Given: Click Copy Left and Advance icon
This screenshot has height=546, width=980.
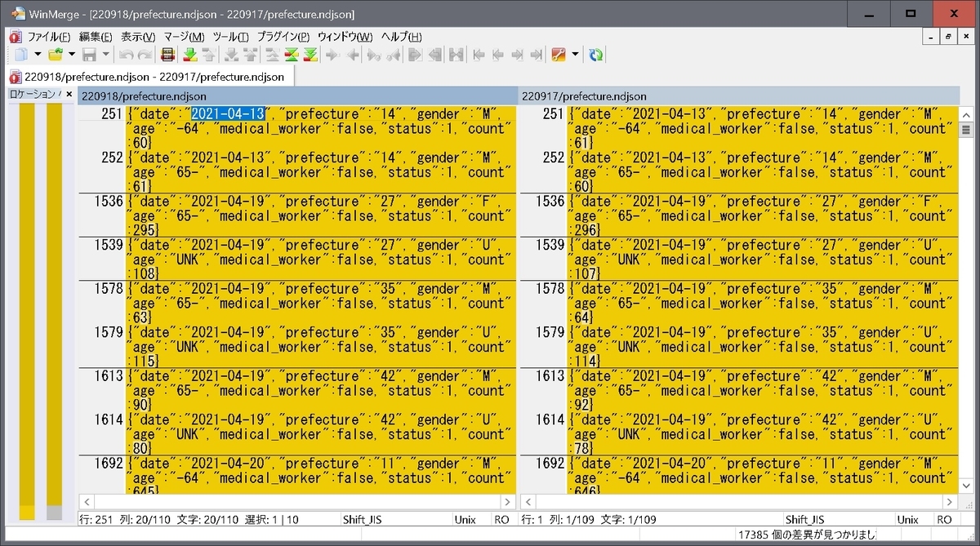Looking at the screenshot, I should click(x=394, y=55).
